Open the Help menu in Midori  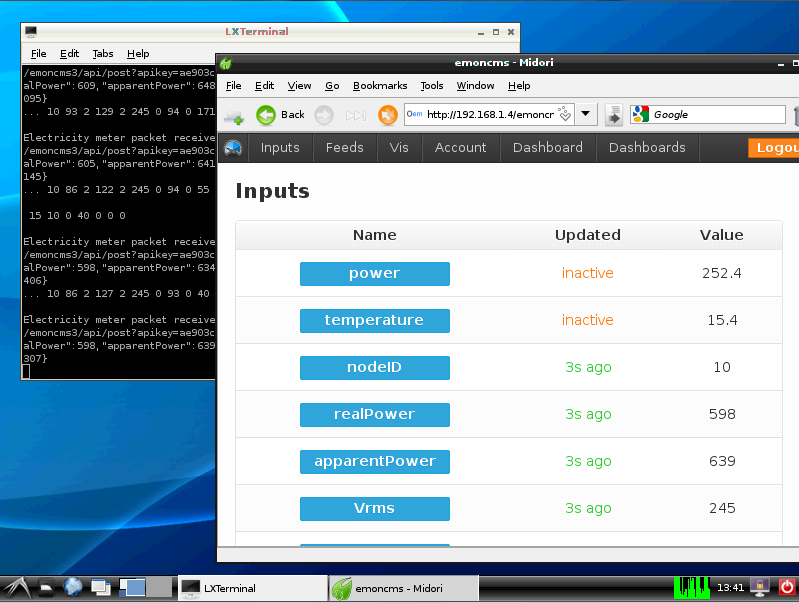519,86
